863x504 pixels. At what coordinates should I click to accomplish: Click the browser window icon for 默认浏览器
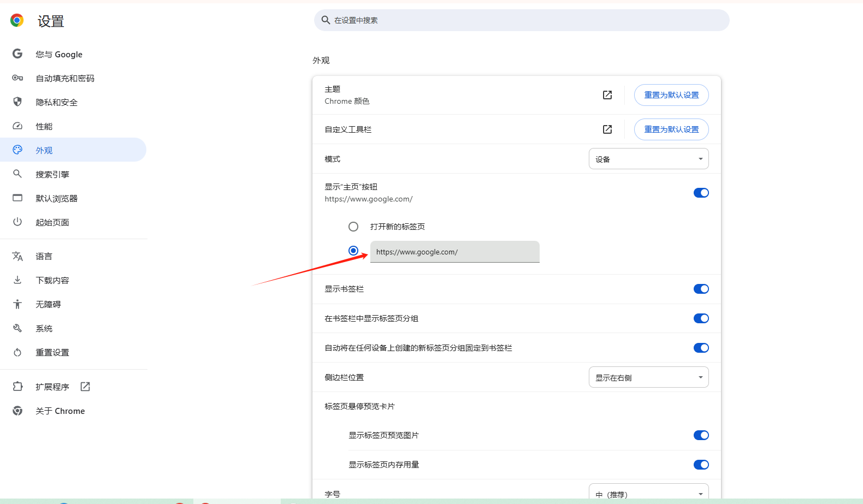[17, 198]
